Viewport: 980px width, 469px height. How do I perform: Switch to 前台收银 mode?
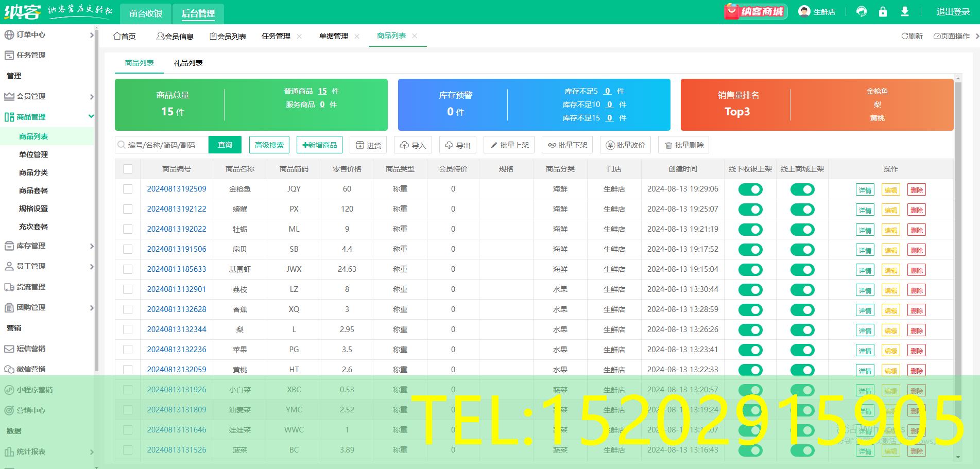145,14
